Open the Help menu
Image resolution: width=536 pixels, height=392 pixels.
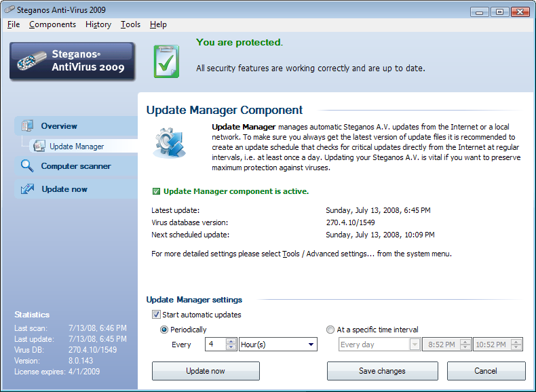(x=158, y=24)
